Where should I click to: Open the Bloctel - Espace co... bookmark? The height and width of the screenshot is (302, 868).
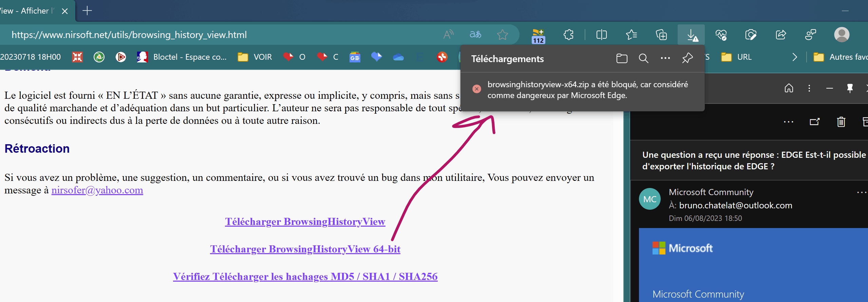[x=182, y=57]
